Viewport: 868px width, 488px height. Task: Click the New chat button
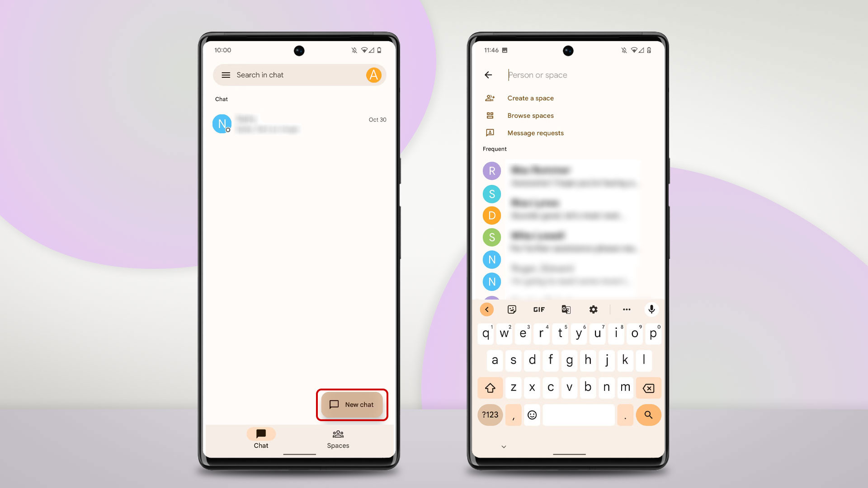(351, 404)
